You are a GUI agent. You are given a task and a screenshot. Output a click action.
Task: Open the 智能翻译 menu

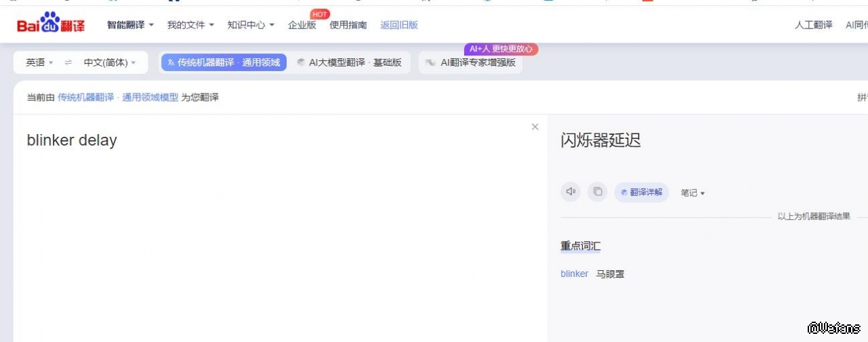click(x=131, y=25)
